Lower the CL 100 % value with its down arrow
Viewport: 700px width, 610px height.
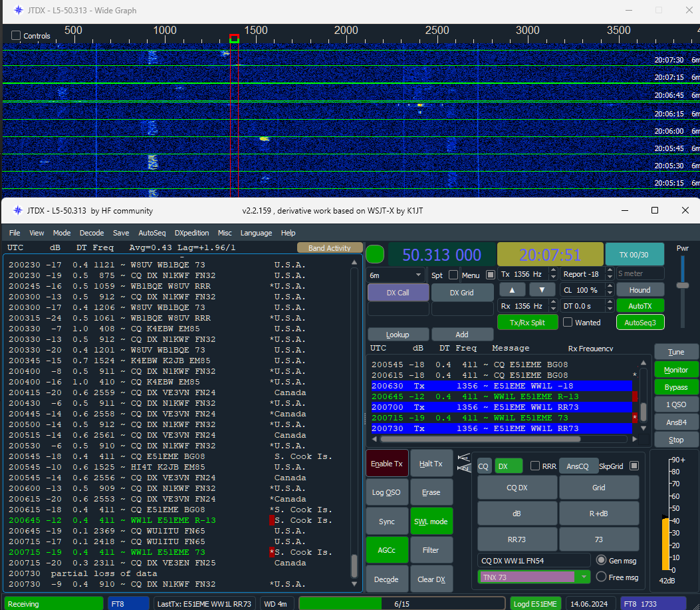tap(610, 293)
